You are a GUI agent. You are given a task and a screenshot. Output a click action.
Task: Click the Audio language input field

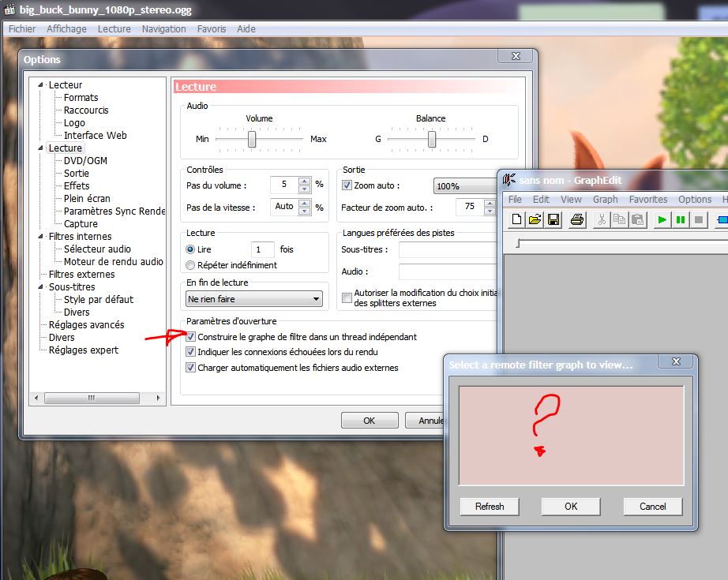448,271
